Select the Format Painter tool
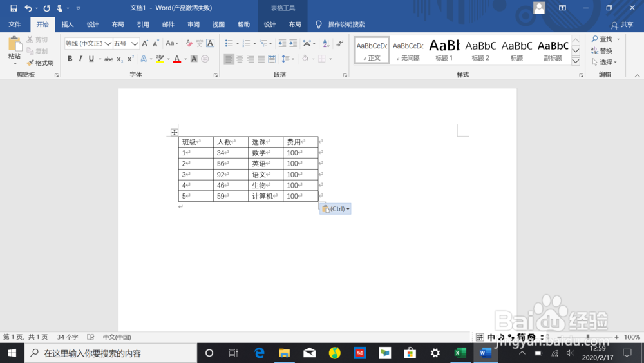Image resolution: width=644 pixels, height=363 pixels. (x=40, y=63)
